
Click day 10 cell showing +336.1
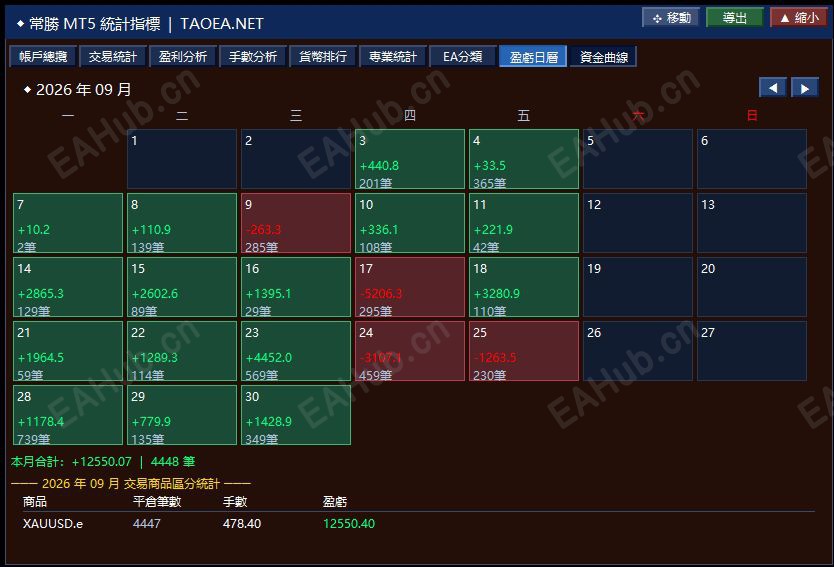click(x=410, y=223)
